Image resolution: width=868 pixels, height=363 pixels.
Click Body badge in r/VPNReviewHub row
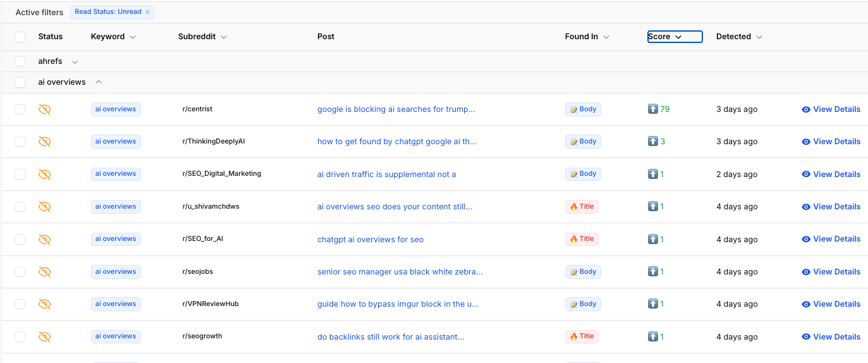coord(582,304)
